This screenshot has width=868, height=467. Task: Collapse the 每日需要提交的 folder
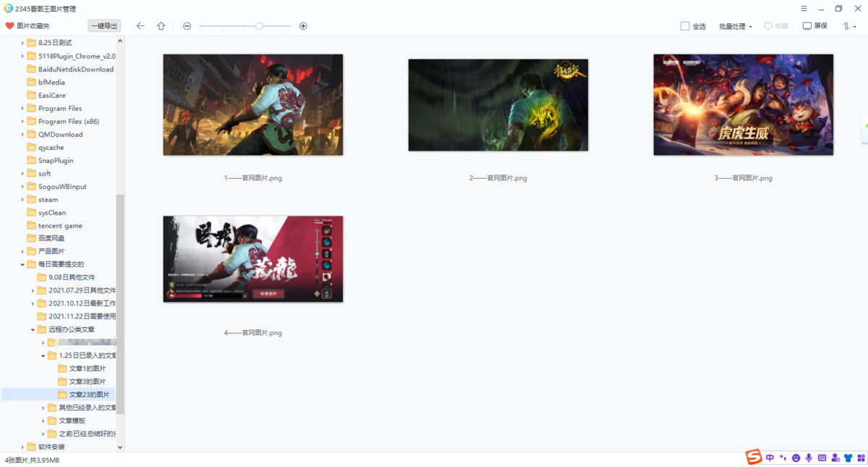pos(22,264)
